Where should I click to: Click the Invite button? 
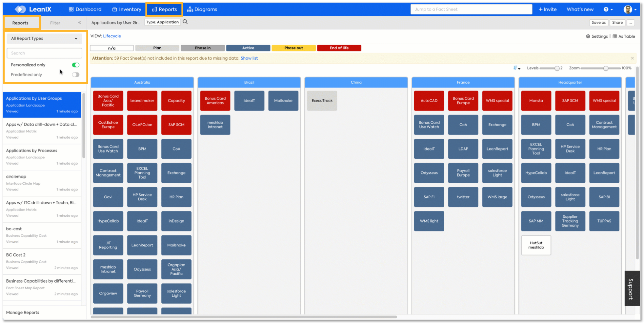pos(548,9)
